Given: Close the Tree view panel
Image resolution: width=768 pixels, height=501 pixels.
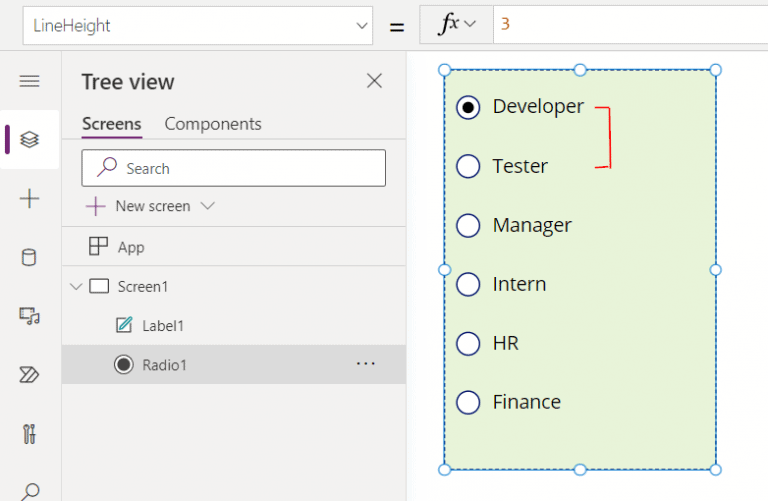Looking at the screenshot, I should [374, 81].
